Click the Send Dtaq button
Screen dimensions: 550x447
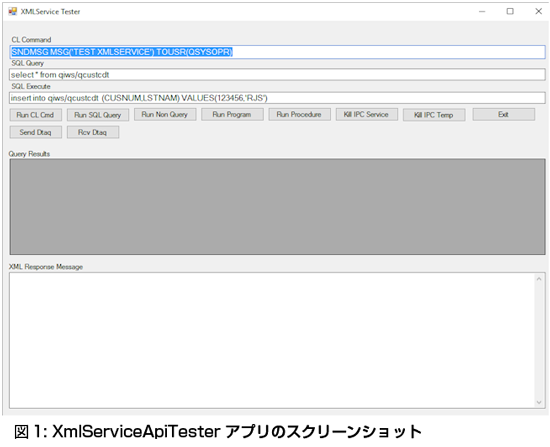pyautogui.click(x=35, y=132)
